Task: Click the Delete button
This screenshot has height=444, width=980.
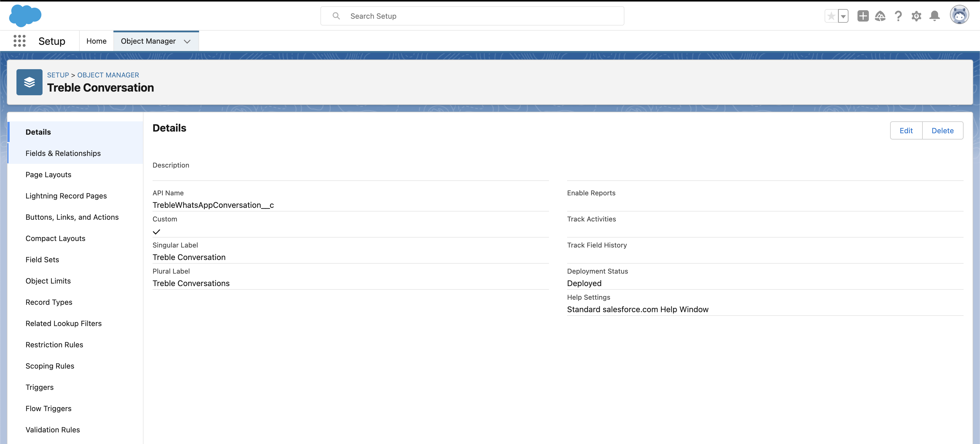Action: tap(942, 130)
